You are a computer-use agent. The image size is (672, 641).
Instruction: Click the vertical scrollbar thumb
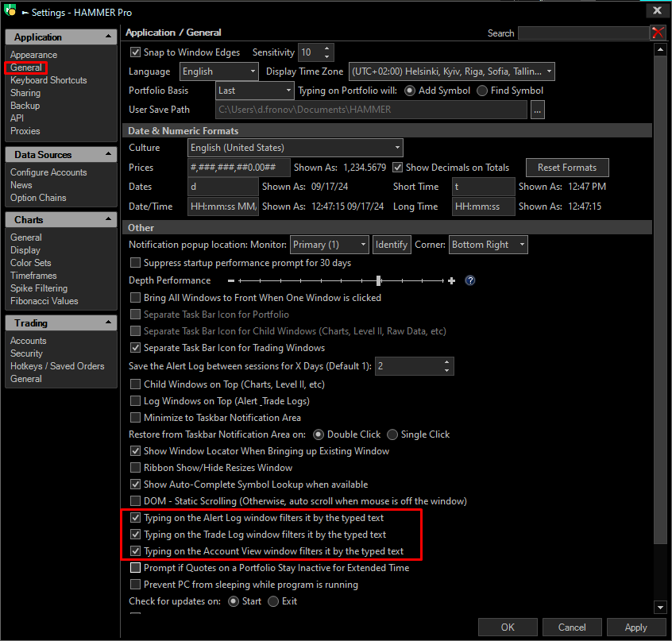pyautogui.click(x=660, y=300)
